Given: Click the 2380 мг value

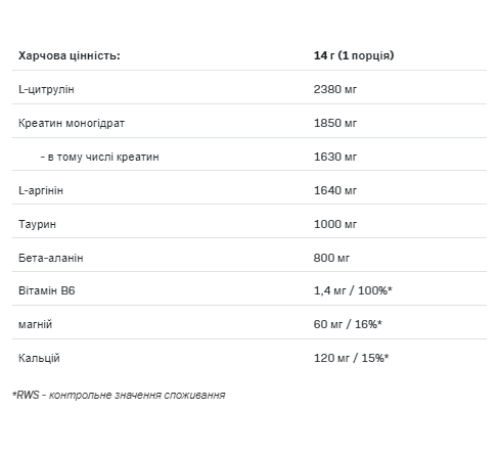Looking at the screenshot, I should pyautogui.click(x=335, y=89).
